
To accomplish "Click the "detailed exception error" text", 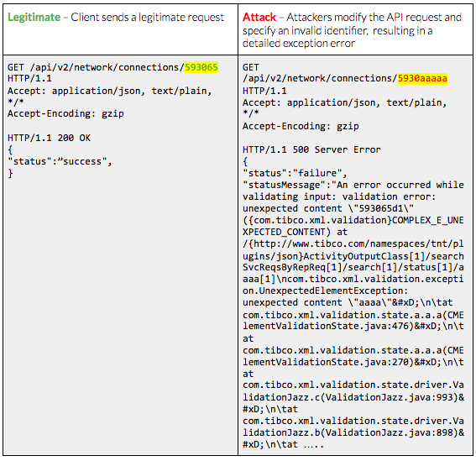I will coord(298,44).
